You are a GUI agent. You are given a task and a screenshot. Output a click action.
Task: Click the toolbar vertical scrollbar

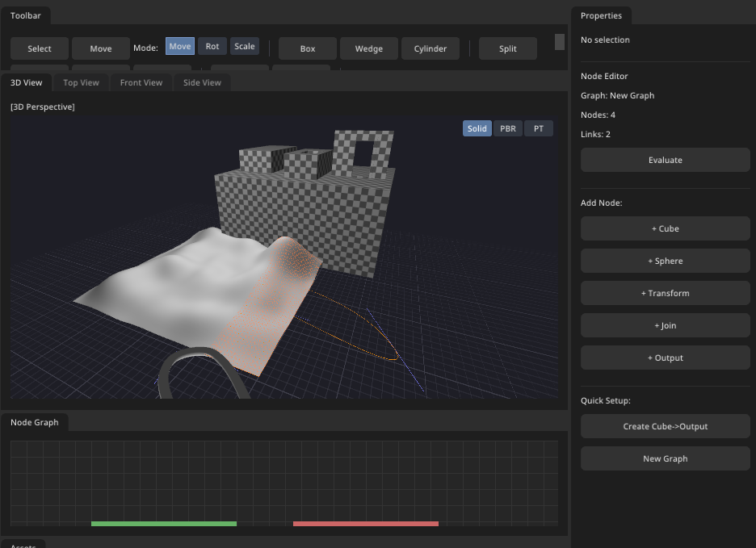point(560,42)
